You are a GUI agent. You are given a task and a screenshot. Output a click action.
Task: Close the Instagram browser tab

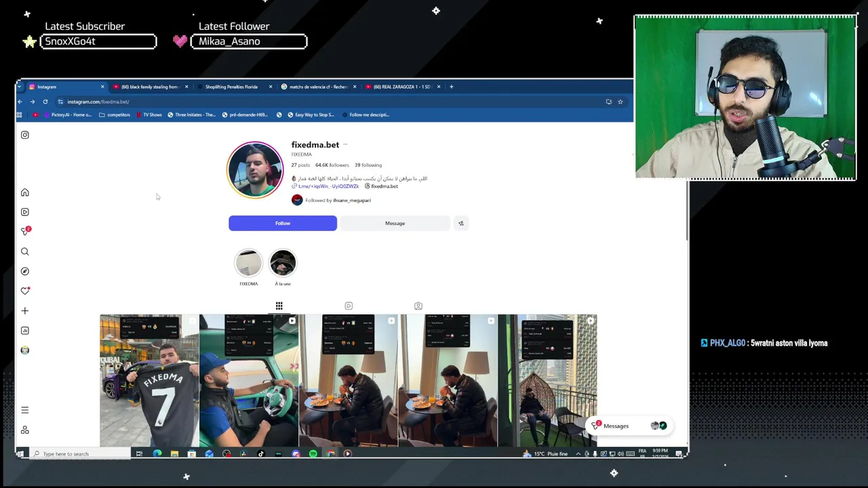pos(102,87)
